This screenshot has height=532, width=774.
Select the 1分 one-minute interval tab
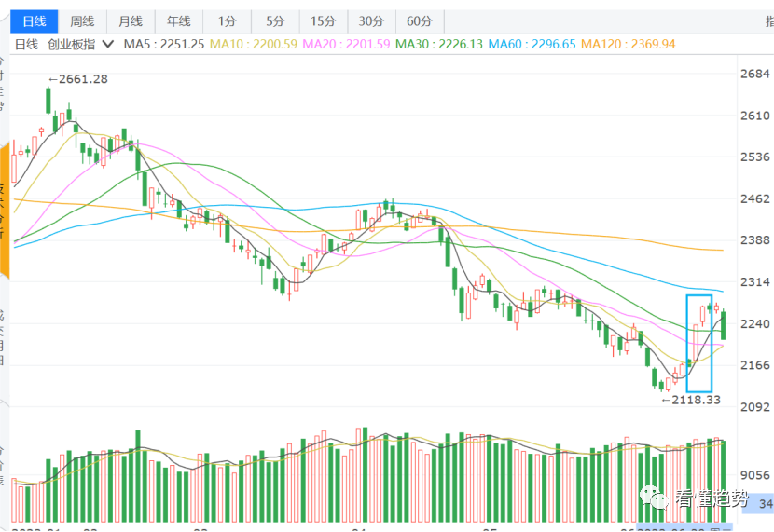coord(227,21)
